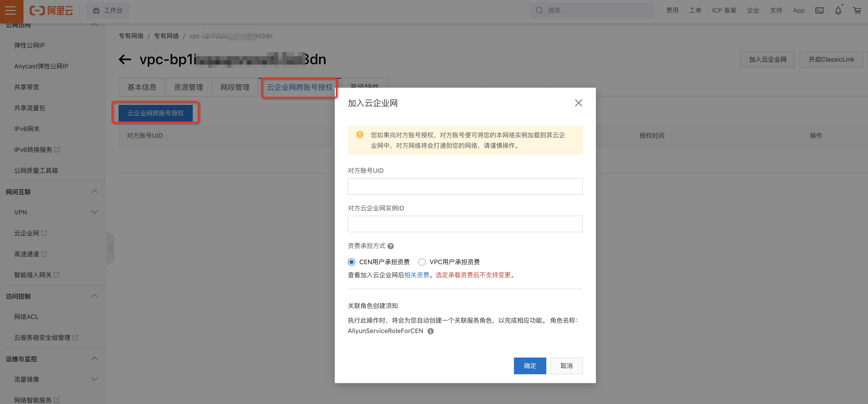Open the notification bell

[838, 10]
